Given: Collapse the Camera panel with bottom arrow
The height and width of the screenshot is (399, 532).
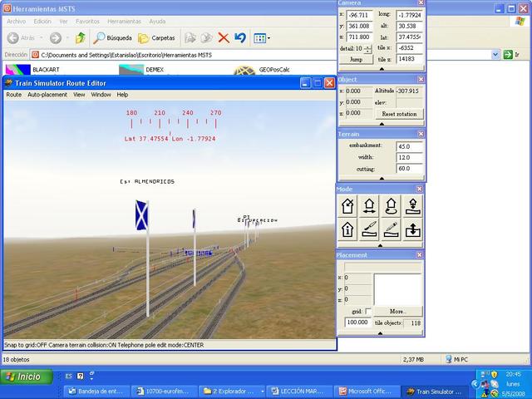Looking at the screenshot, I should click(381, 70).
